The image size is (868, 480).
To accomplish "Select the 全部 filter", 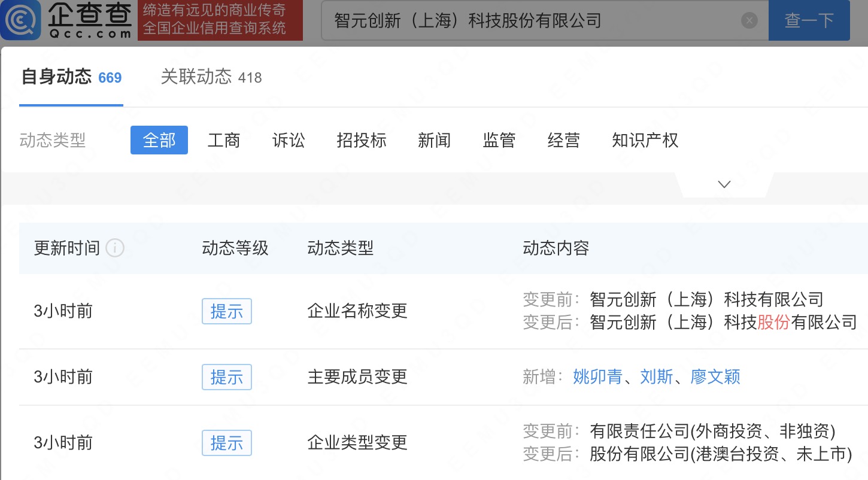I will 159,140.
